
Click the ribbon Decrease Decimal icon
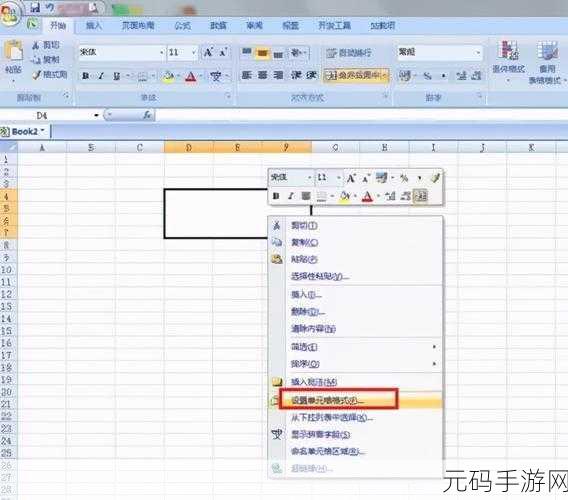click(x=476, y=76)
